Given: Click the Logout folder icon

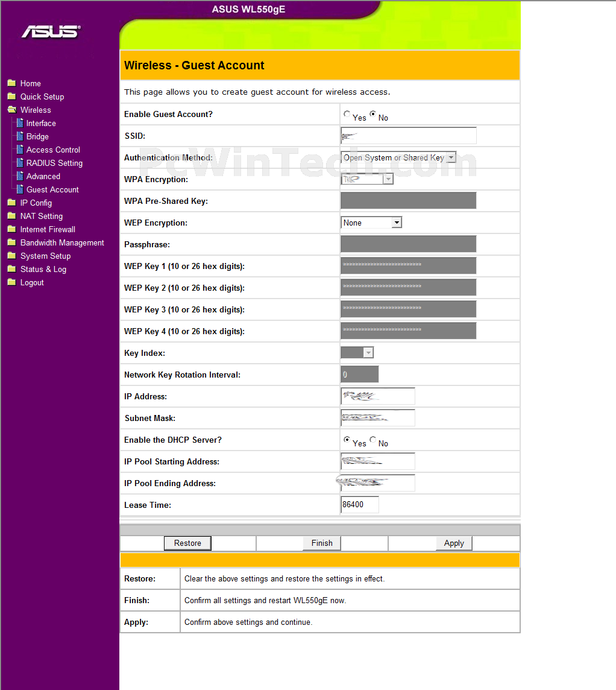Looking at the screenshot, I should [x=12, y=282].
